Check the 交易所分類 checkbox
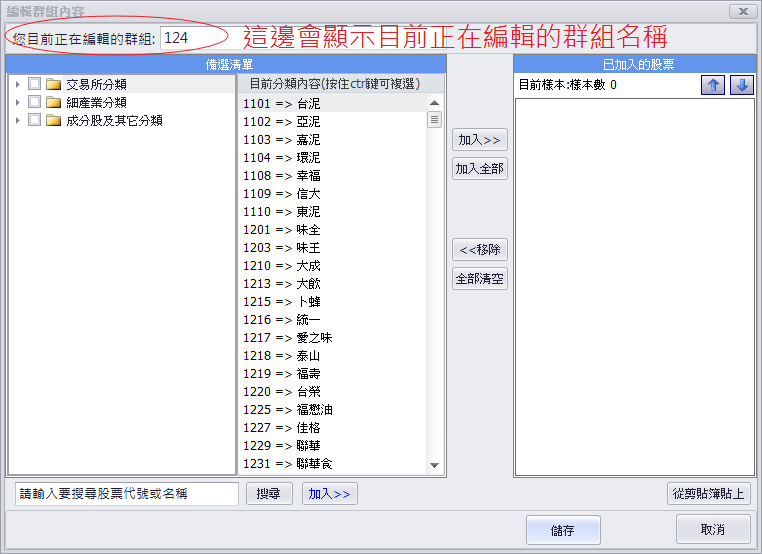 coord(34,84)
